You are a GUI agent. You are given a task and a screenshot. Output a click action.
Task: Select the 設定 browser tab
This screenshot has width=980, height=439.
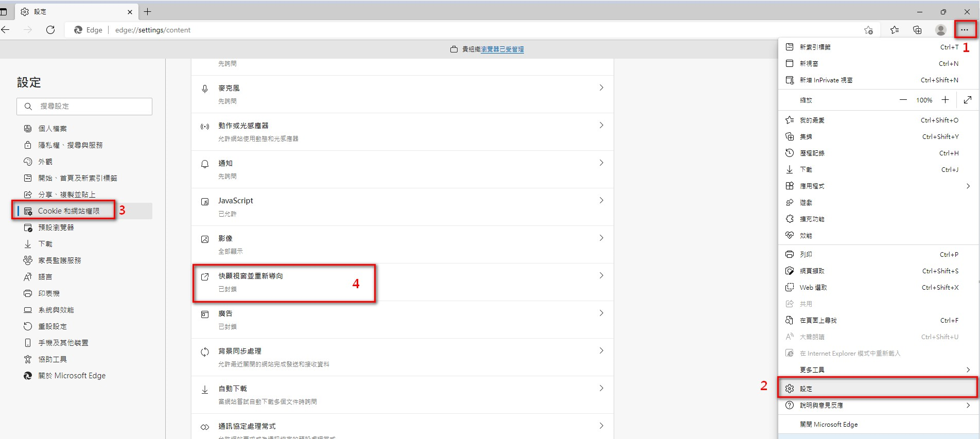(76, 11)
